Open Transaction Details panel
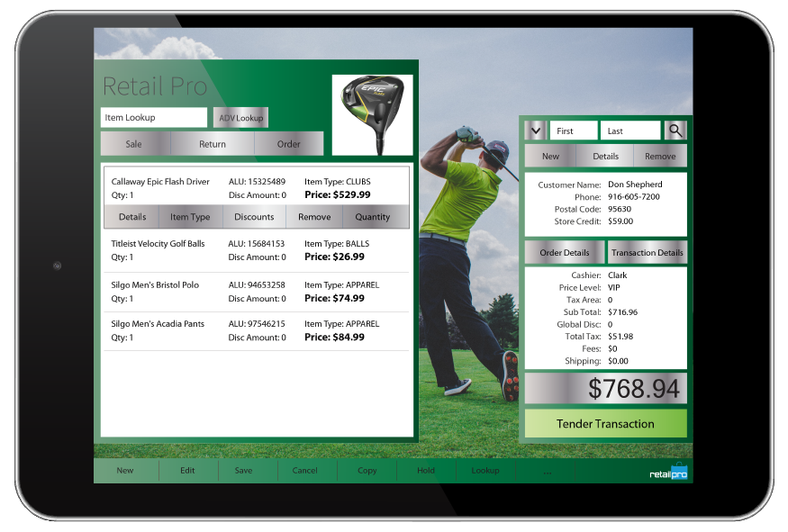Image resolution: width=788 pixels, height=532 pixels. [x=647, y=252]
